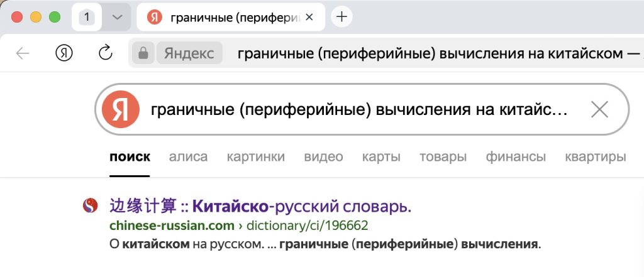Click the chinese-russian.com favicon in result
The width and height of the screenshot is (644, 277).
coord(90,205)
